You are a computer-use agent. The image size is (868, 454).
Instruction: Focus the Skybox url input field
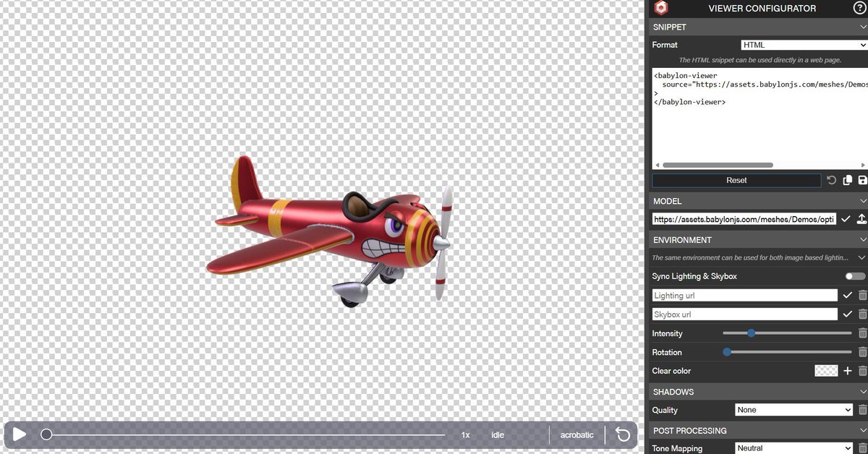point(745,314)
